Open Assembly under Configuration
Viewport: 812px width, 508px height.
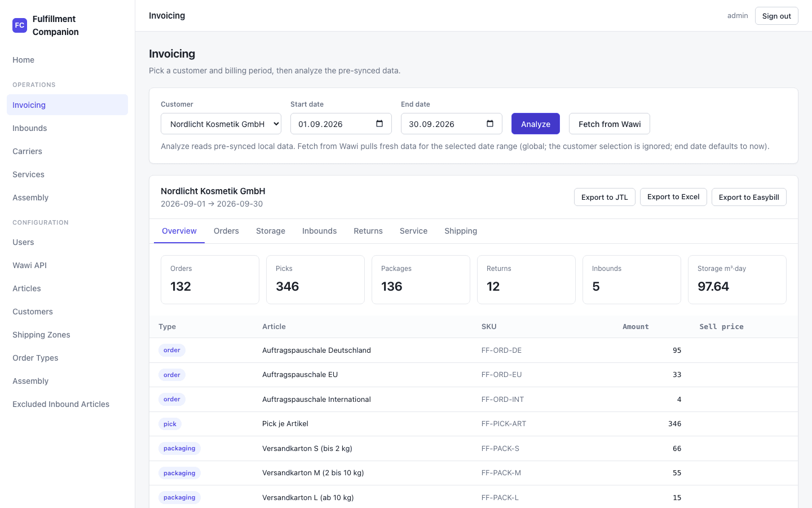point(67,381)
